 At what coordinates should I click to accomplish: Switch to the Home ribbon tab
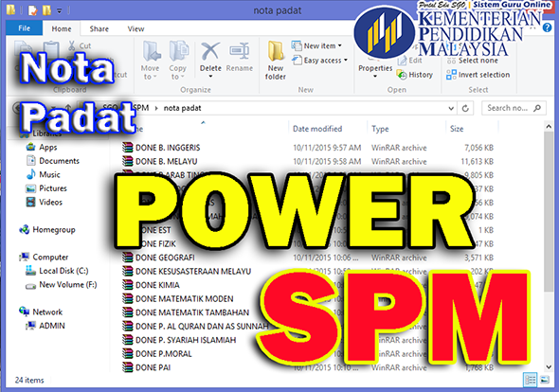pos(62,28)
